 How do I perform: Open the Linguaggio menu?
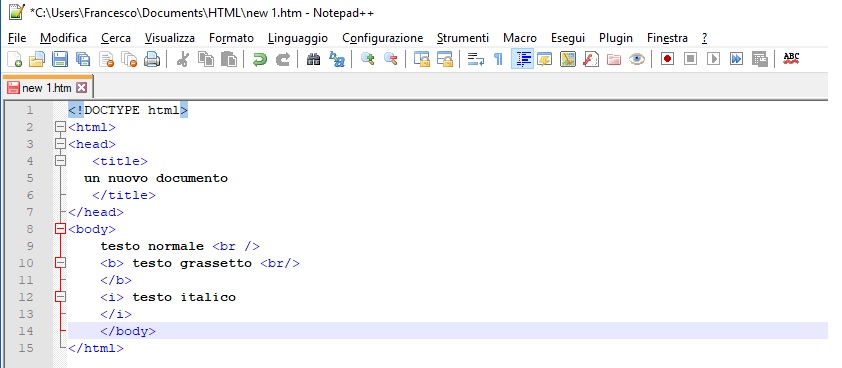click(298, 38)
